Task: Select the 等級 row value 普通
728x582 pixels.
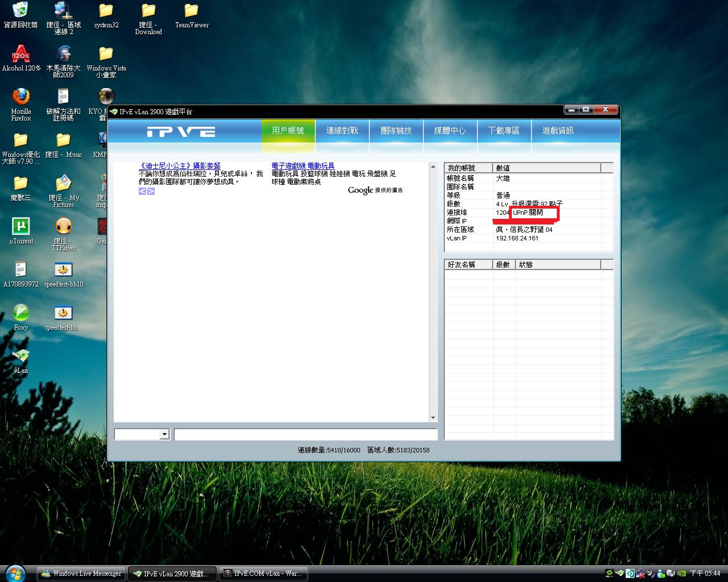Action: (x=503, y=196)
